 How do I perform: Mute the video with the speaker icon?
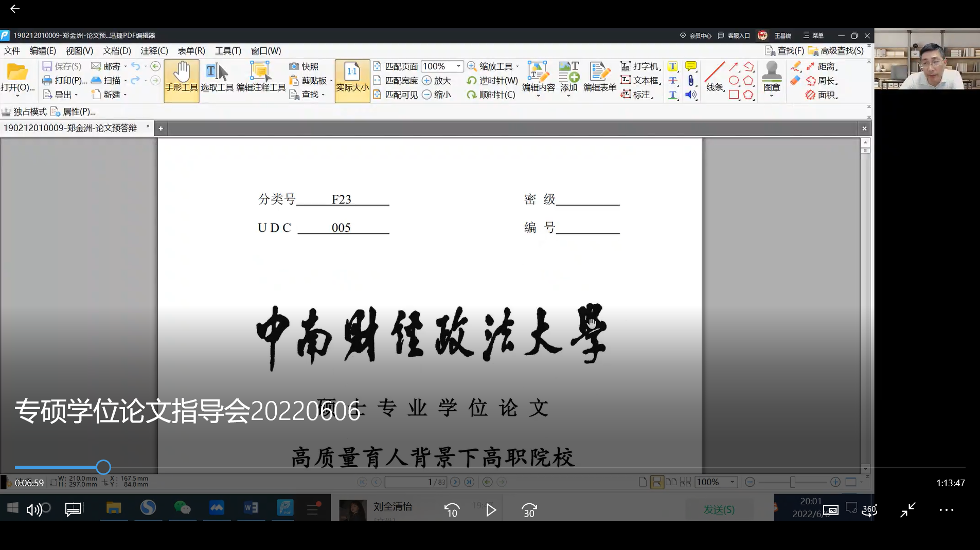tap(34, 510)
